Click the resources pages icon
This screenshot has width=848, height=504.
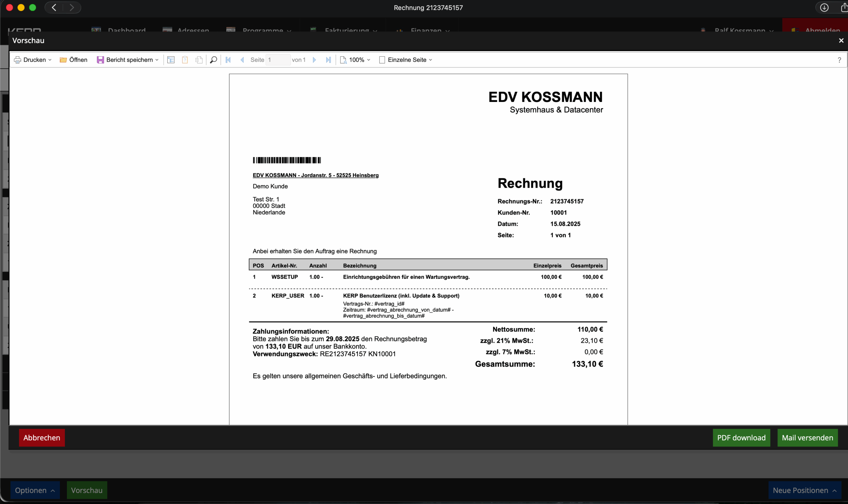pyautogui.click(x=199, y=60)
